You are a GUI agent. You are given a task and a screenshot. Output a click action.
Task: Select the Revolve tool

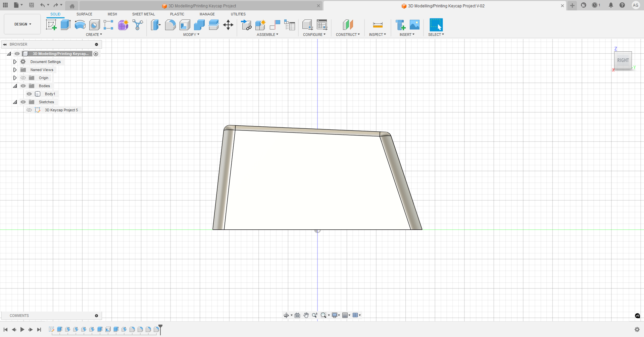[80, 25]
